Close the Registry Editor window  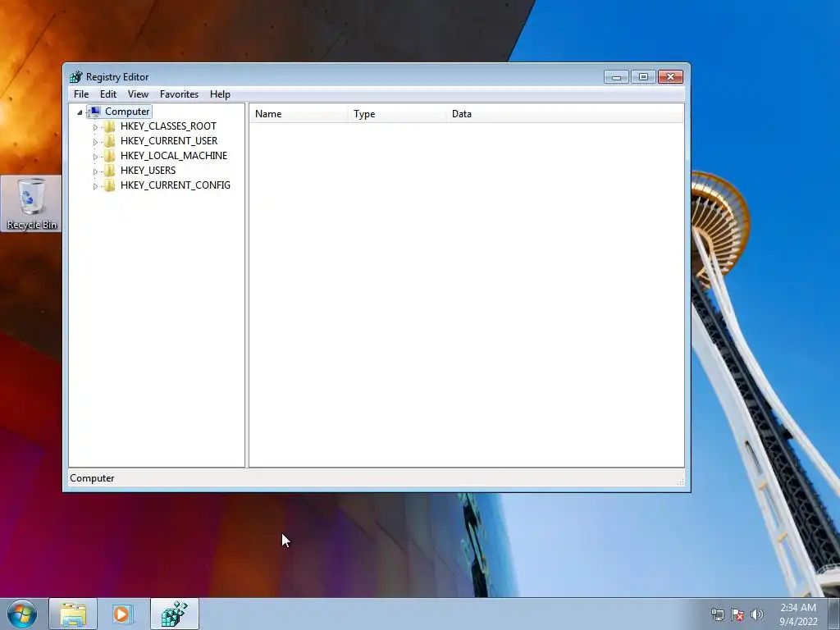(670, 77)
